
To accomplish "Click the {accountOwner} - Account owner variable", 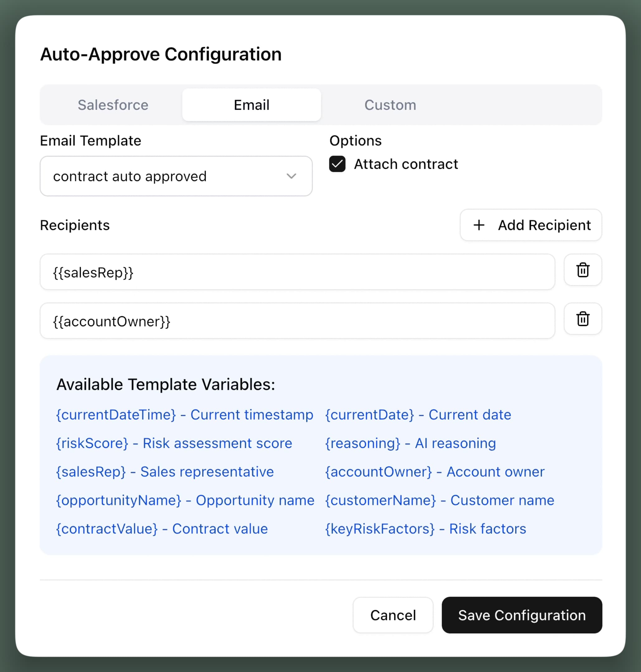I will 435,472.
